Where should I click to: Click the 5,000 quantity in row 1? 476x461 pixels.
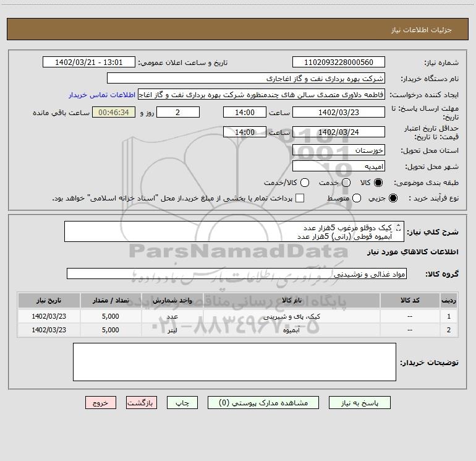(x=111, y=316)
